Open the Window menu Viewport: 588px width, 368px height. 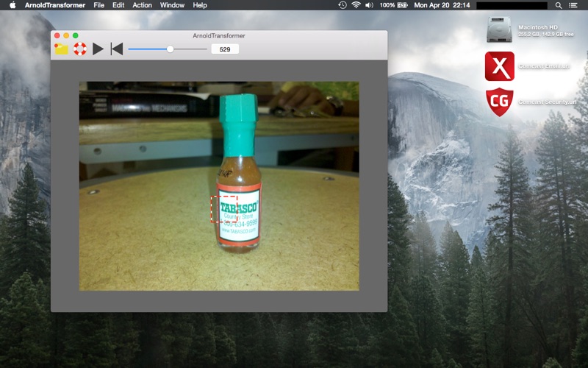[172, 5]
